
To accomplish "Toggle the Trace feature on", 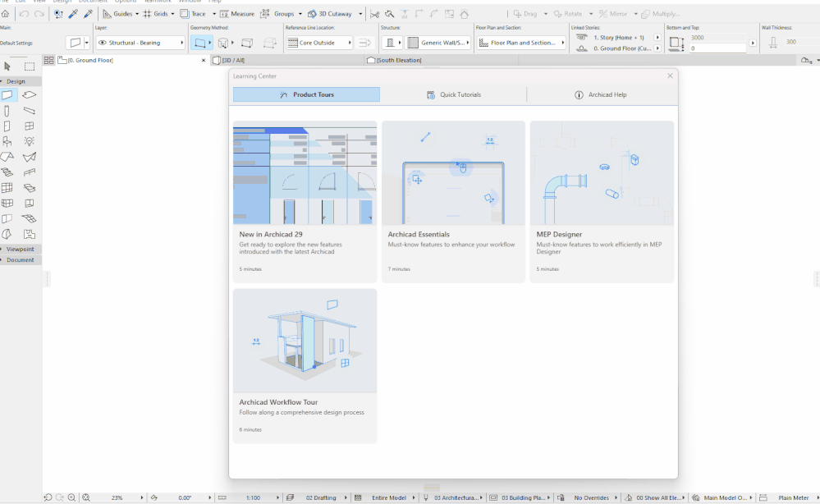I will [193, 14].
